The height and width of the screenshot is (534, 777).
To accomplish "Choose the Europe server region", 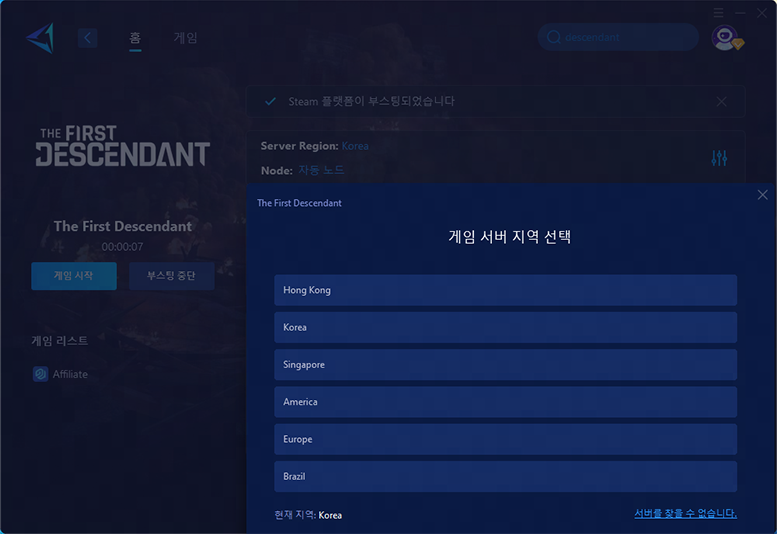I will coord(505,439).
